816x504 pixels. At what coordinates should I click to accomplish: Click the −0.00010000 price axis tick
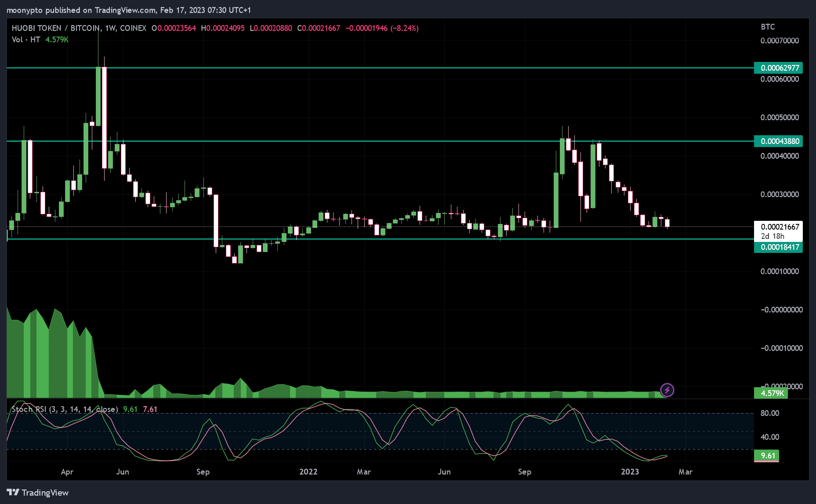pyautogui.click(x=781, y=348)
